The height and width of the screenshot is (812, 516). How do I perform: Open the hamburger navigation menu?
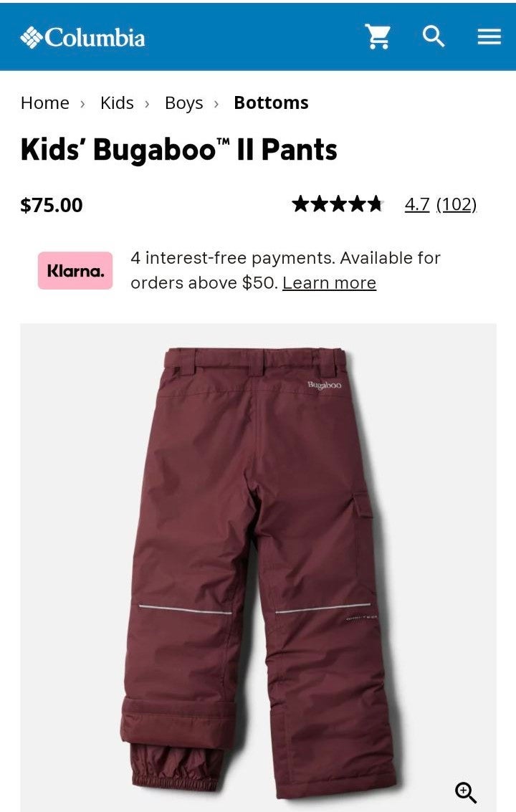489,37
